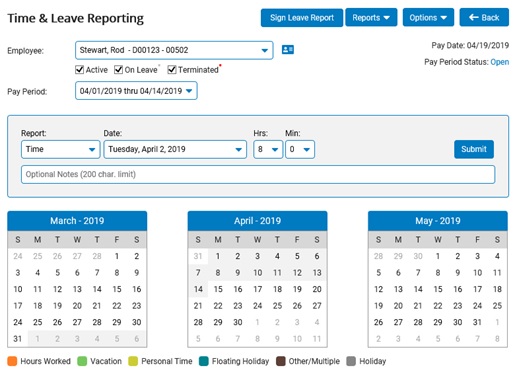Select April 25 in the April calendar
The width and height of the screenshot is (515, 374).
[x=277, y=306]
